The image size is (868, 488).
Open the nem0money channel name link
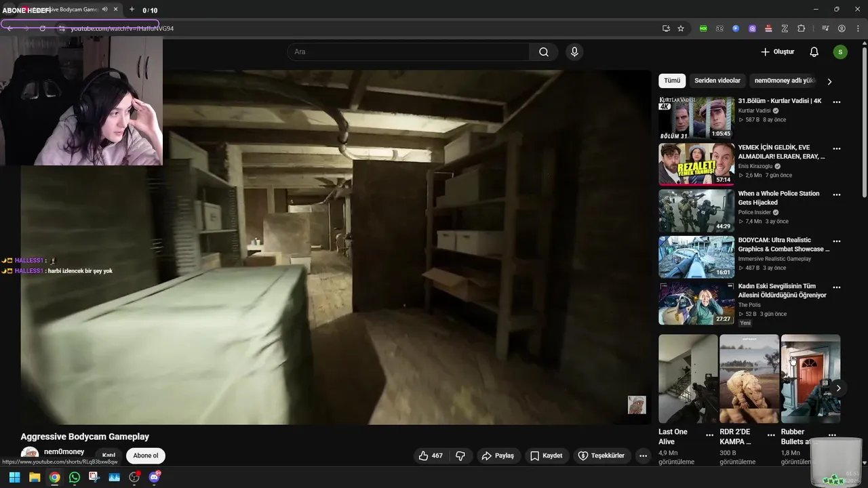tap(64, 452)
